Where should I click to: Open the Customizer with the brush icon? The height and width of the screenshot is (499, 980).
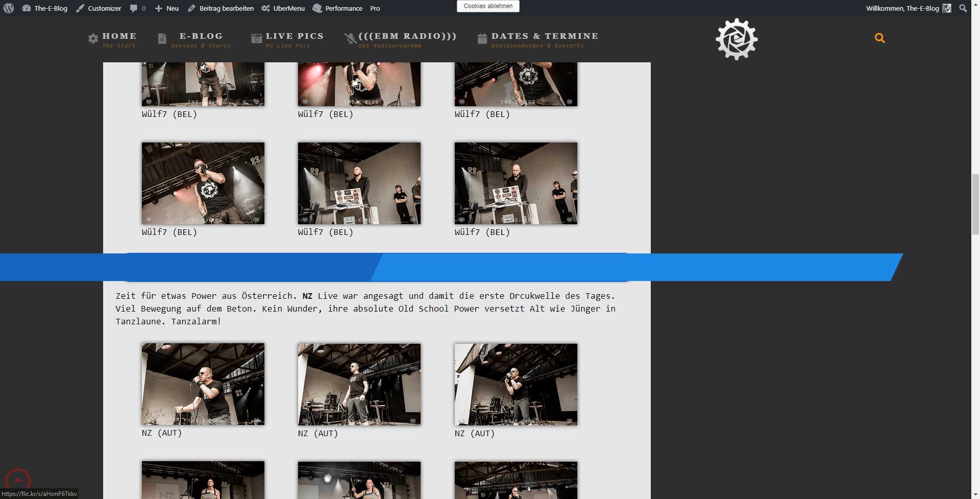pos(99,8)
